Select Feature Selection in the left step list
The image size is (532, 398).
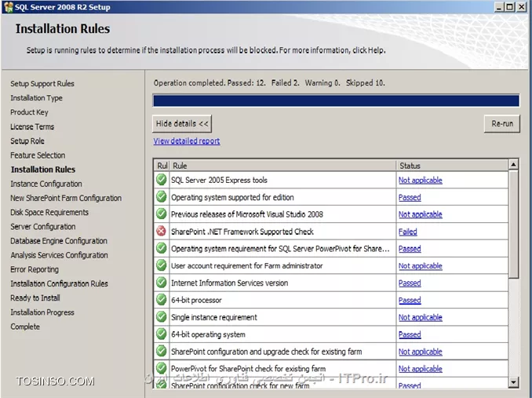[38, 155]
